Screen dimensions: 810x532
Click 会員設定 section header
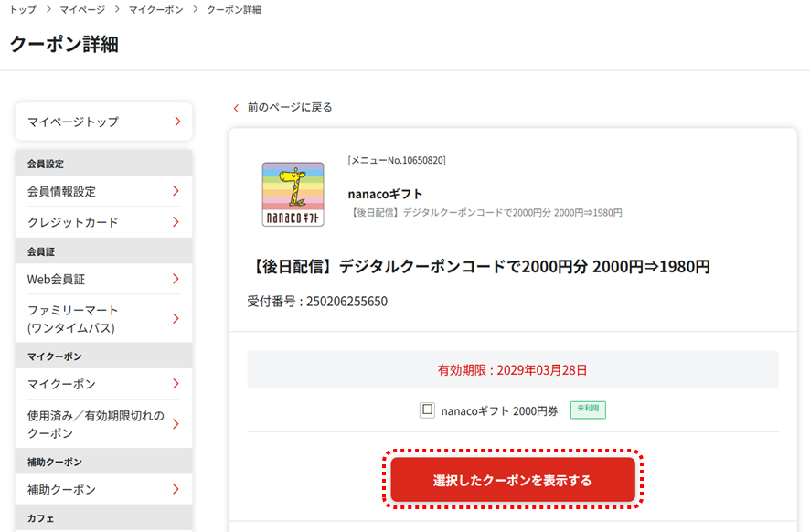coord(104,164)
